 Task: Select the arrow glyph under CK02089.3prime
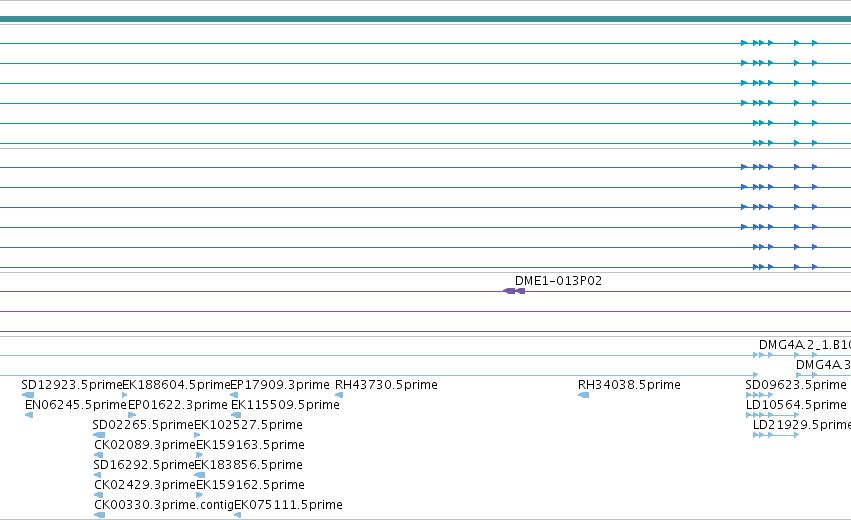coord(98,455)
